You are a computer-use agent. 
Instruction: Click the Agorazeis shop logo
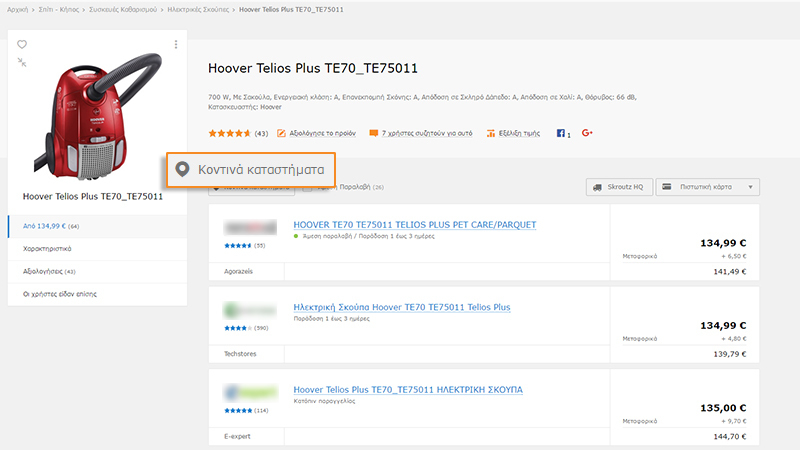pos(250,228)
